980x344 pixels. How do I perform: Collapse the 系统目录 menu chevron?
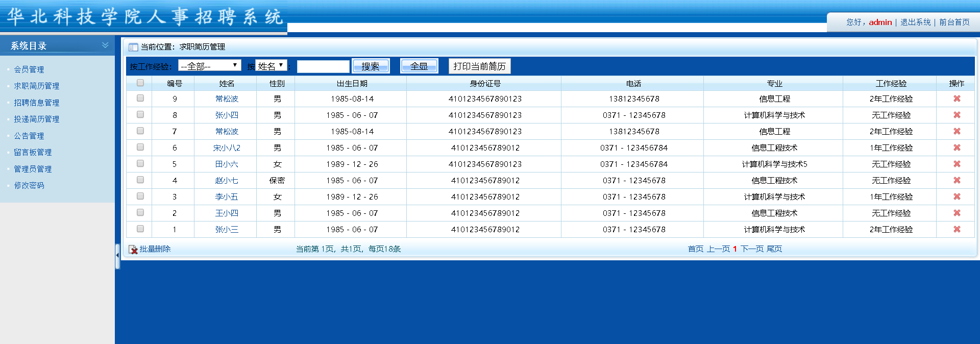click(105, 45)
